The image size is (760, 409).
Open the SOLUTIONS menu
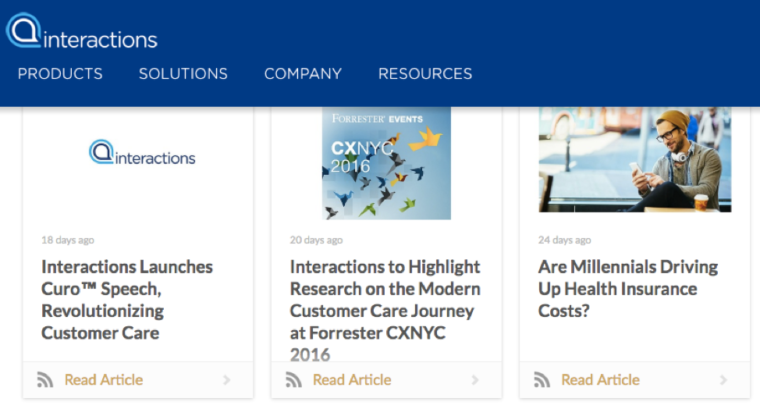point(183,74)
